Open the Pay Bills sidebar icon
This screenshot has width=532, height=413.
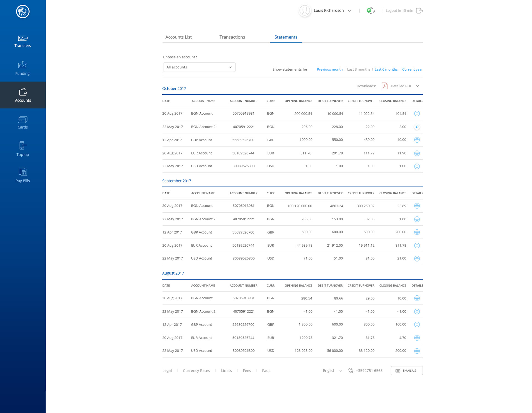click(x=22, y=172)
